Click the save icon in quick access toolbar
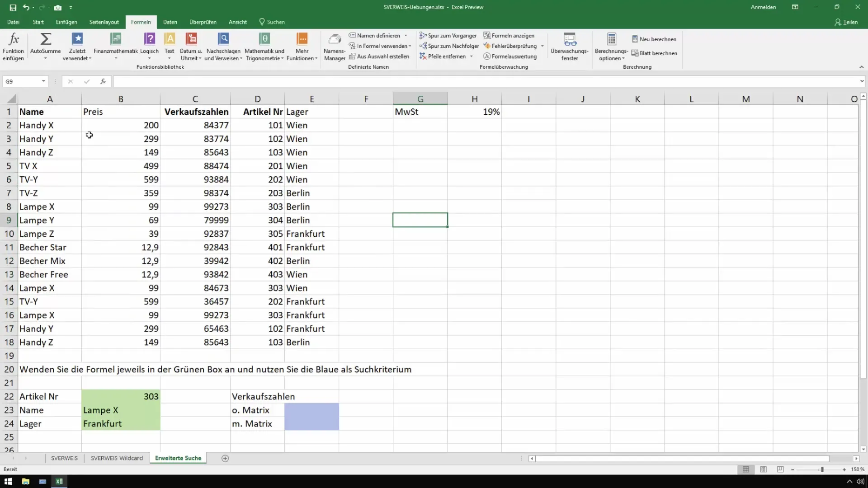The image size is (868, 488). [x=13, y=7]
